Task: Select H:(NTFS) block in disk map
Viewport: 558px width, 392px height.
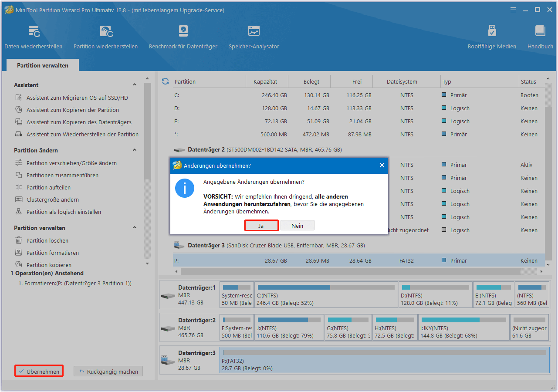Action: coord(395,327)
